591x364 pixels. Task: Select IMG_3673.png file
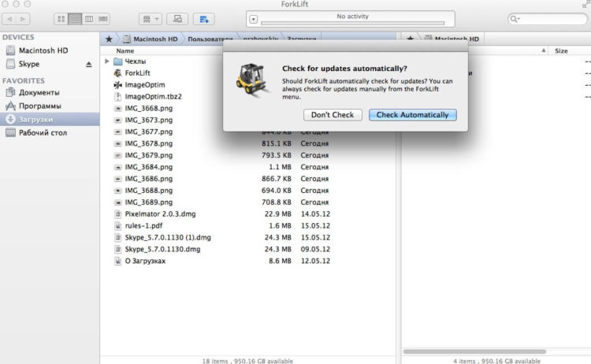(x=148, y=120)
